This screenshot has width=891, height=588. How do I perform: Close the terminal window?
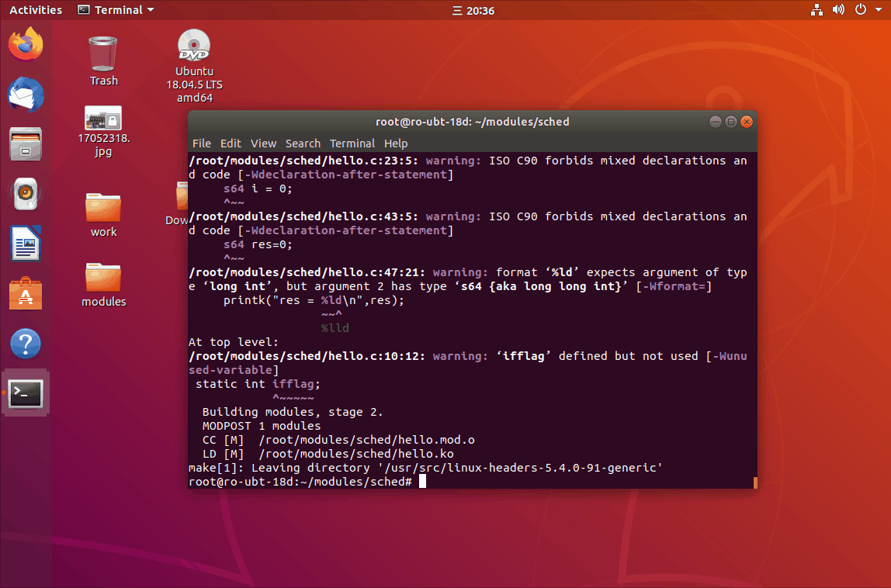747,122
